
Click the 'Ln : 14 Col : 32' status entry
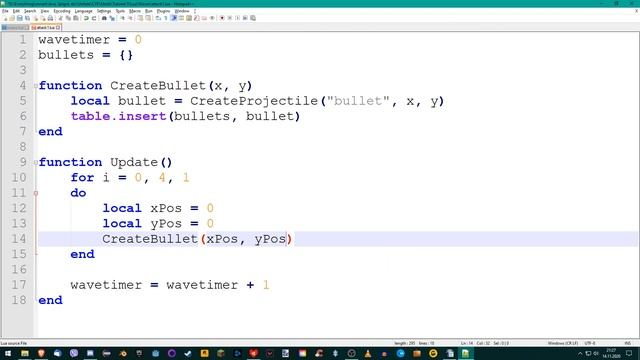[477, 343]
